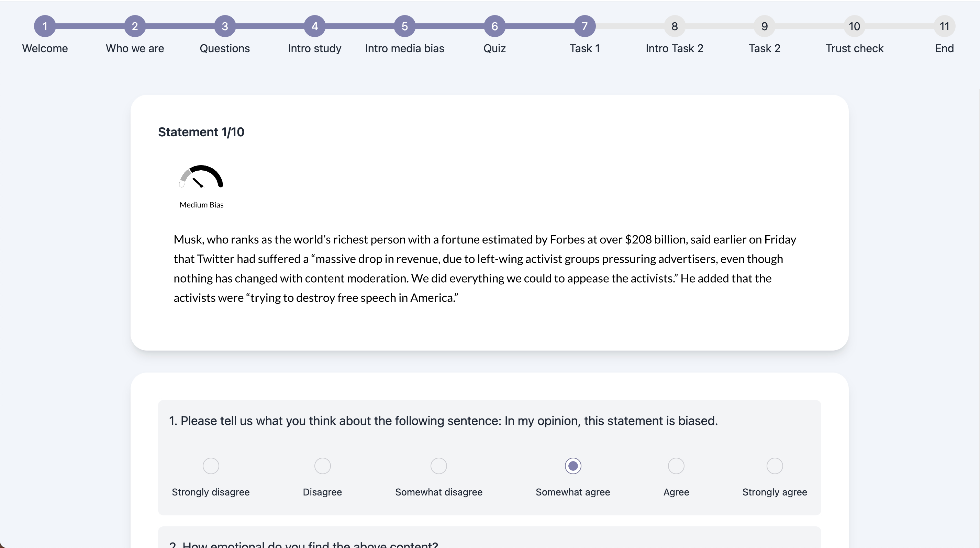
Task: Click the Who we are step label
Action: [x=135, y=49]
